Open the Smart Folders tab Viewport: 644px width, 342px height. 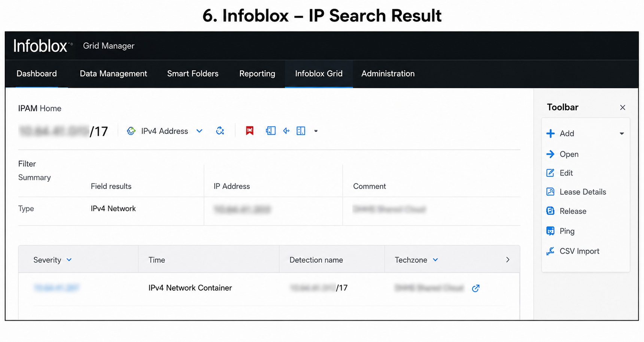coord(193,74)
